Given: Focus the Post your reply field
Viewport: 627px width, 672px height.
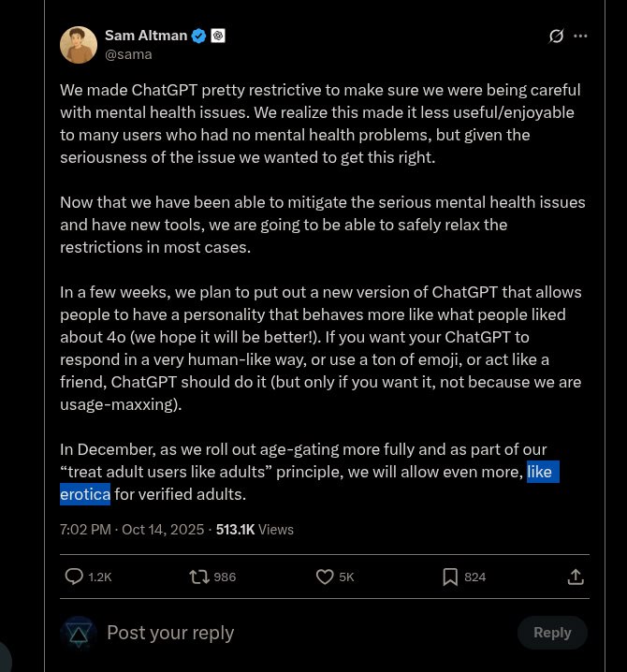Looking at the screenshot, I should (x=281, y=633).
